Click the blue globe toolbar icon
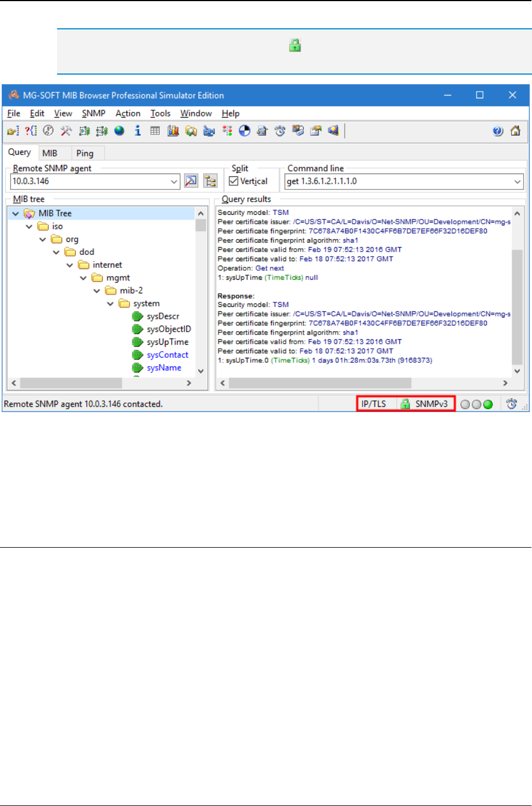This screenshot has height=806, width=532. (119, 131)
